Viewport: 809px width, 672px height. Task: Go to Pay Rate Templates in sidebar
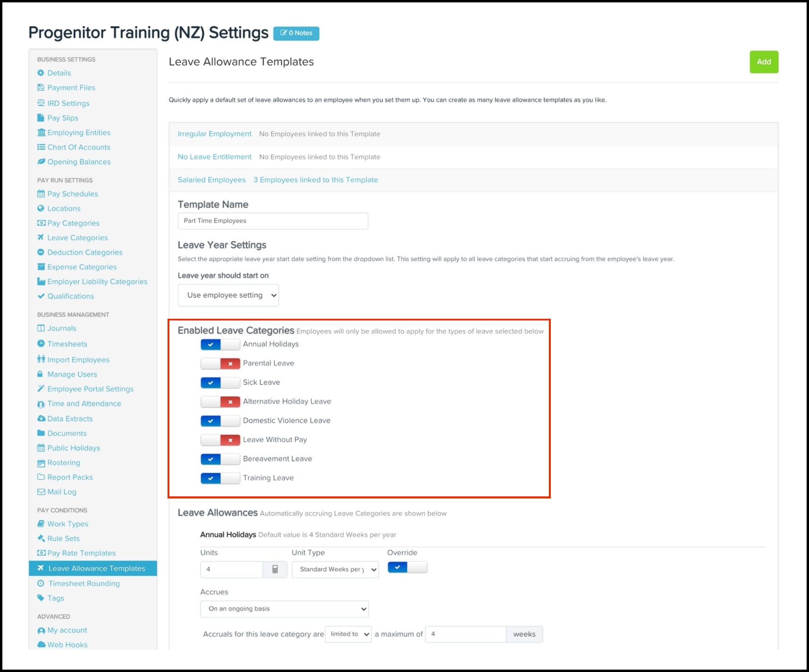click(x=81, y=553)
